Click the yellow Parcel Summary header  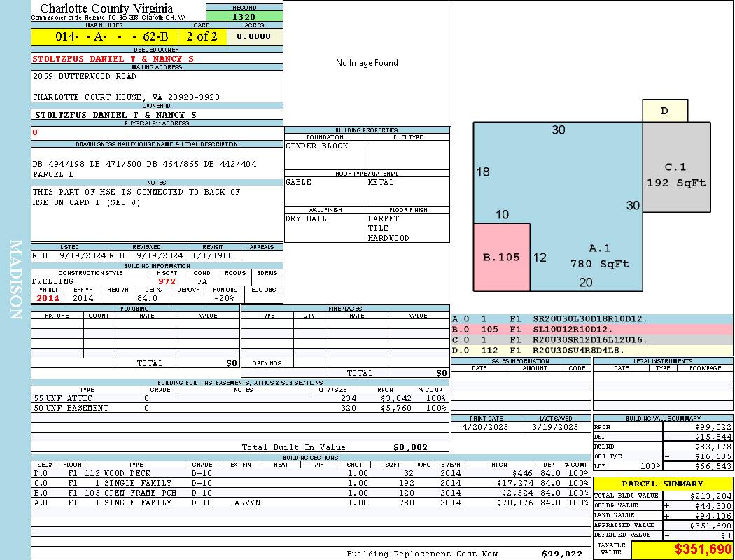[662, 484]
